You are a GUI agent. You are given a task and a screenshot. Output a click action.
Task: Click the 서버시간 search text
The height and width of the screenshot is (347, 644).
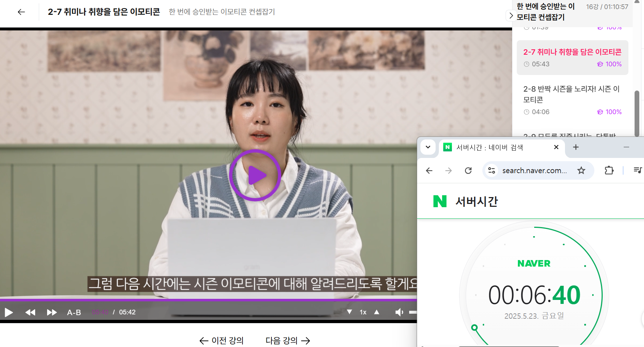point(477,201)
